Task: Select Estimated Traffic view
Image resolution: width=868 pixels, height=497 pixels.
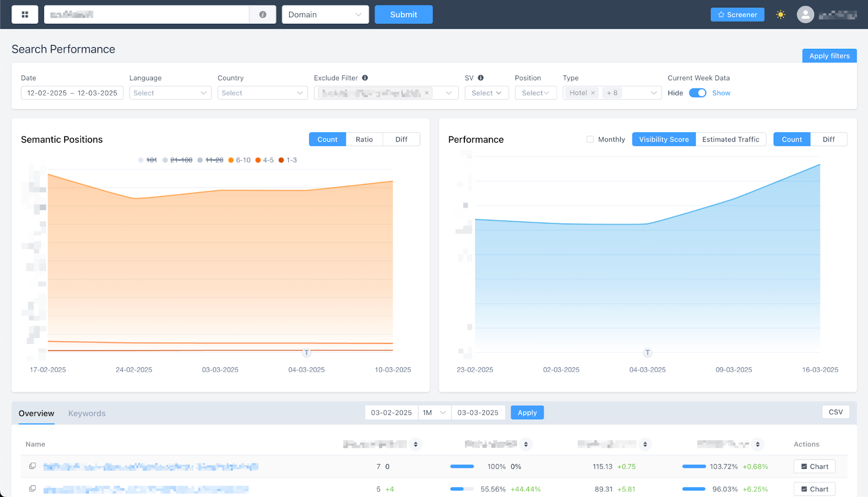Action: (730, 139)
